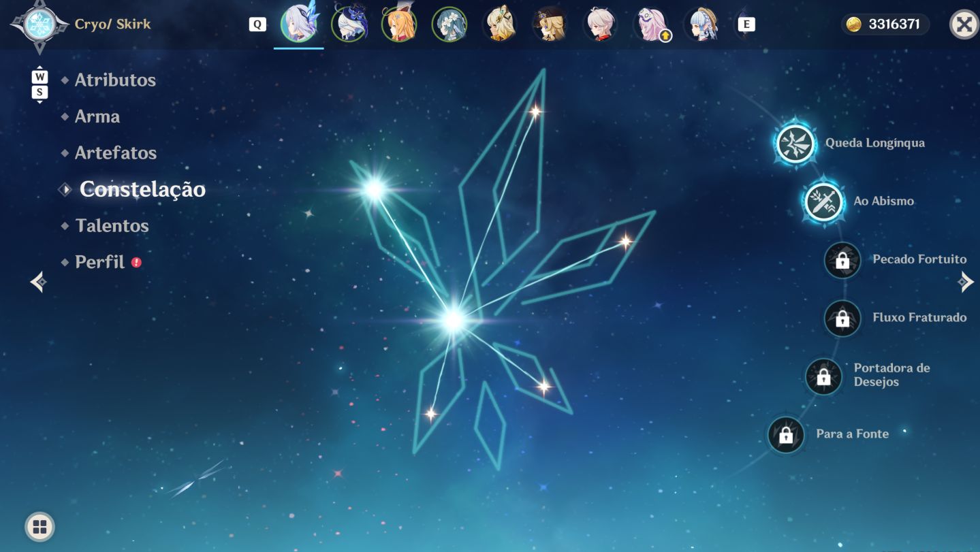Close the character screen with X
Screen dimensions: 980x552
964,25
